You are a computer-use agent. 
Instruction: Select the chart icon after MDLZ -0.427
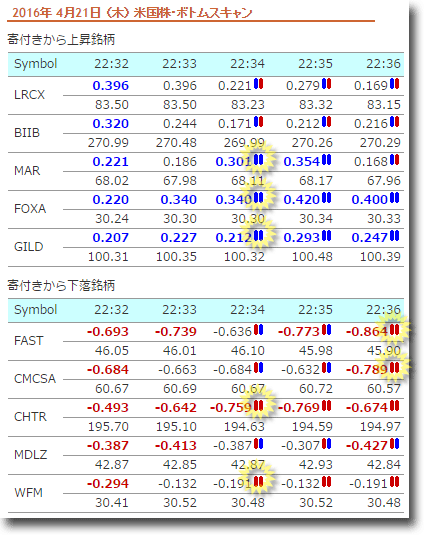click(x=395, y=444)
